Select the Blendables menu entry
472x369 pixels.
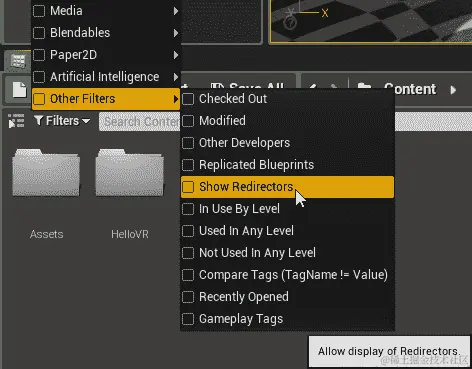[106, 33]
